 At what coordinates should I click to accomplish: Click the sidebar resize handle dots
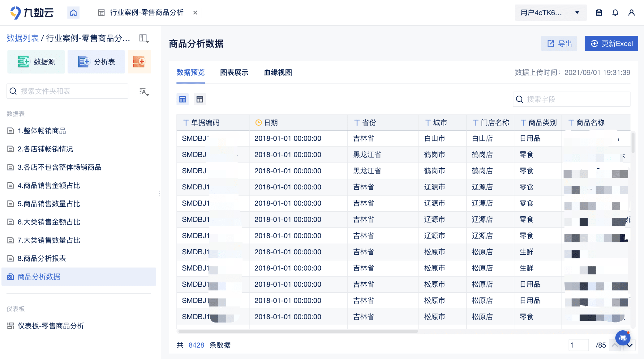[159, 193]
